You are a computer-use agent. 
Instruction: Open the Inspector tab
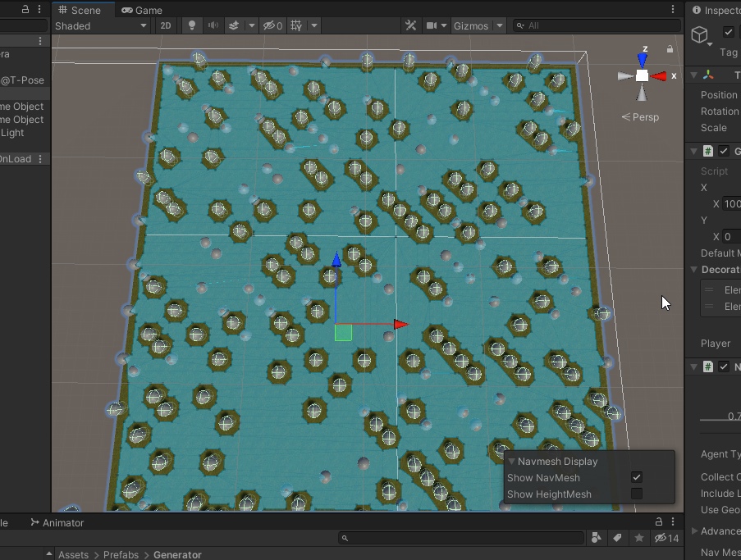click(x=716, y=10)
